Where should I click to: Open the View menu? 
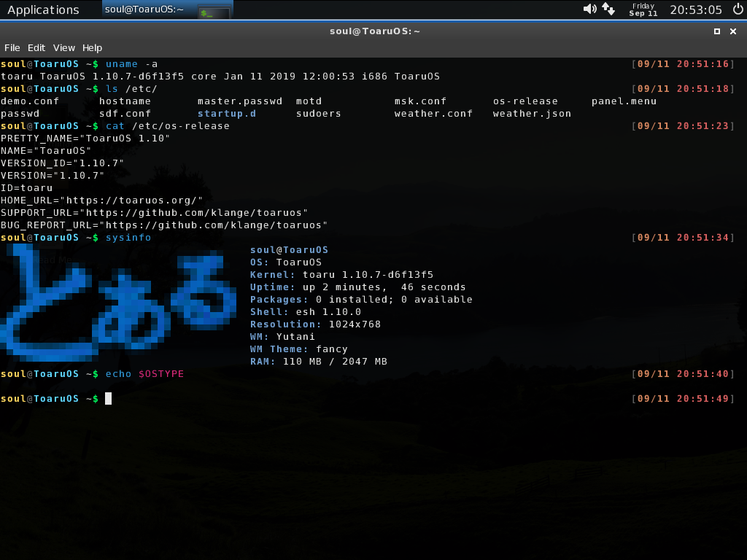point(64,47)
